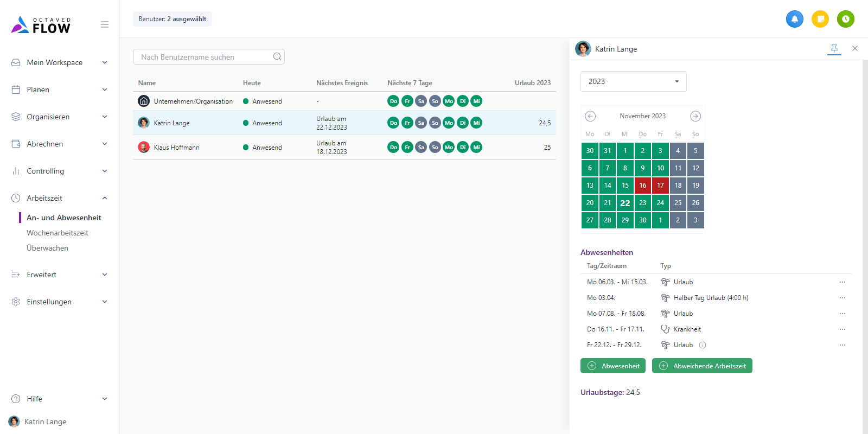The image size is (868, 434).
Task: Click the search magnifier icon
Action: click(277, 57)
